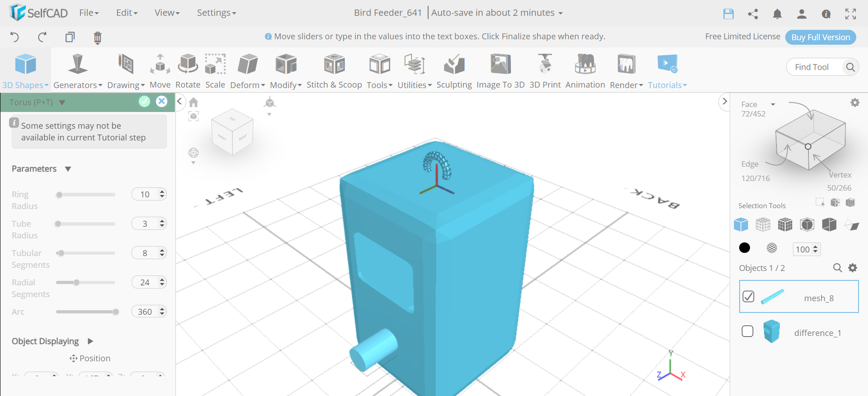
Task: Adjust the Arc slider
Action: [85, 312]
